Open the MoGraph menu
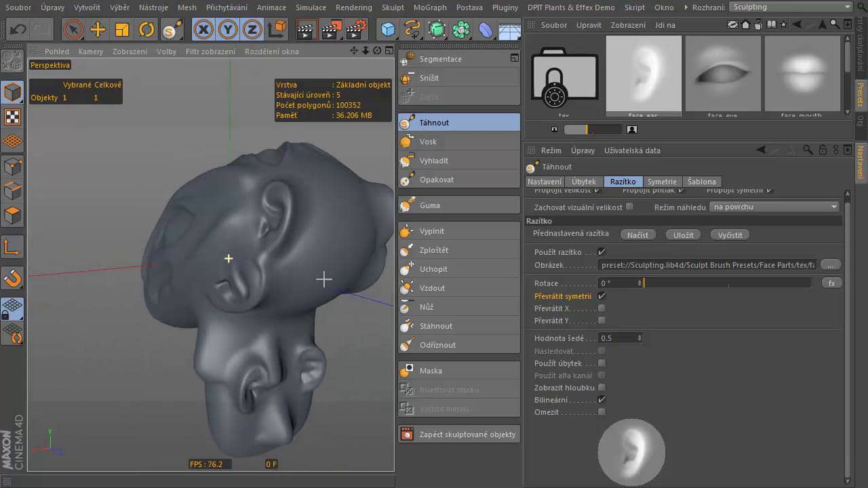 click(x=430, y=7)
